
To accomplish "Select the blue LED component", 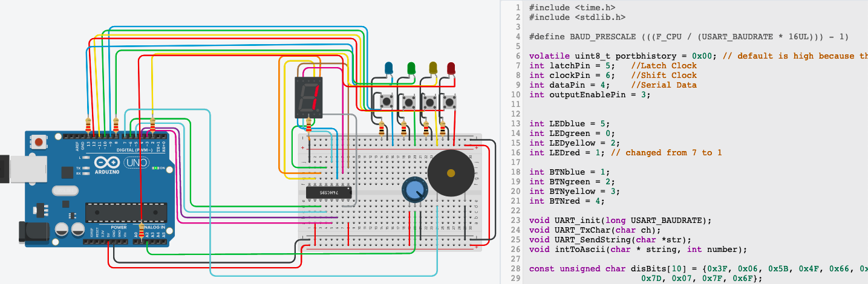I will pos(388,67).
